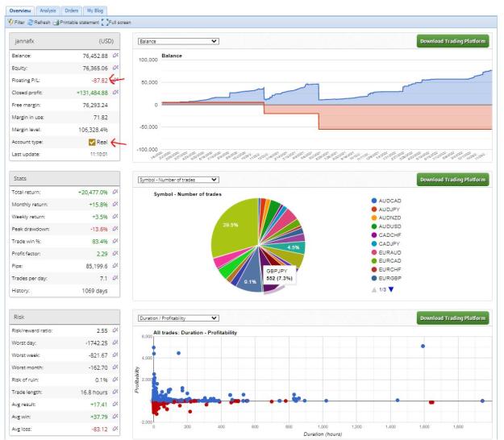Screen dimensions: 504x440
Task: Toggle AUDUSD legend entry
Action: 386,226
